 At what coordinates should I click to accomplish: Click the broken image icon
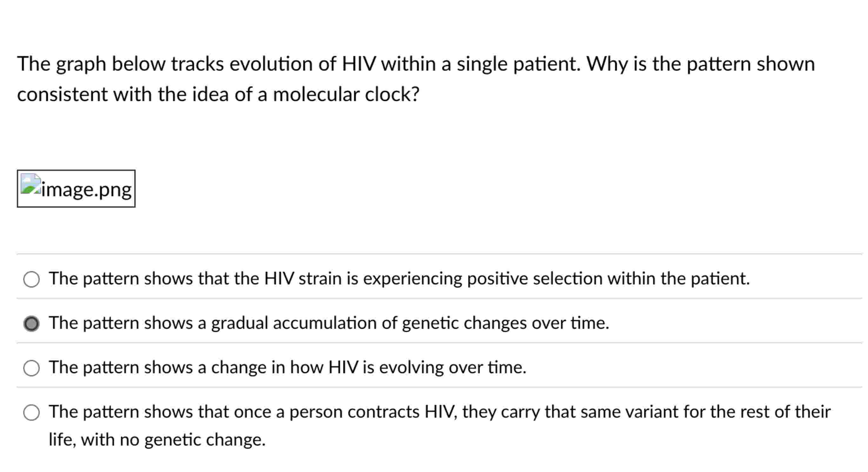[31, 184]
